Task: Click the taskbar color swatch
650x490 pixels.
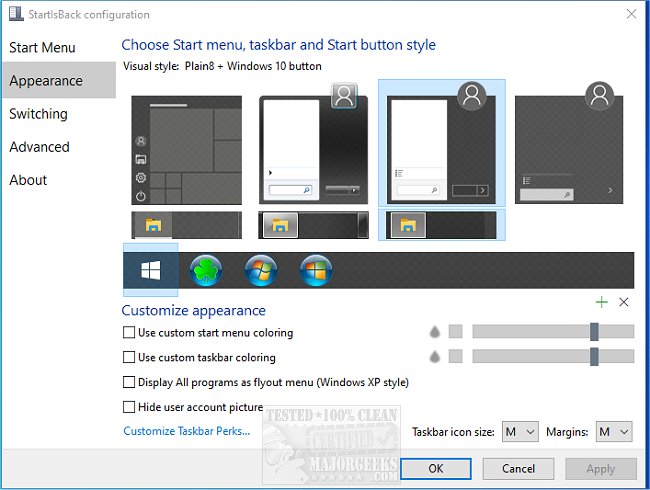Action: pyautogui.click(x=456, y=357)
